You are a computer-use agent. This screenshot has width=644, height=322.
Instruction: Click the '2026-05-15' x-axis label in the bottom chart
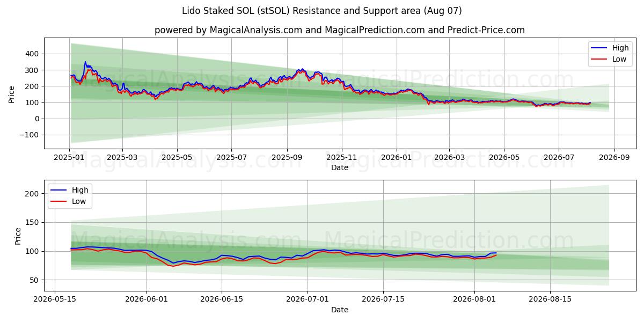[55, 299]
